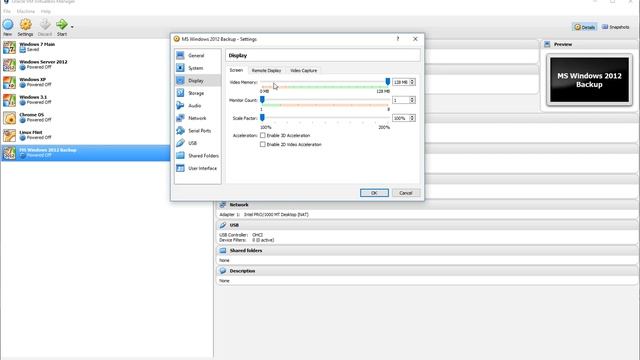Click the Shared folders section header
The image size is (640, 360).
click(x=427, y=250)
